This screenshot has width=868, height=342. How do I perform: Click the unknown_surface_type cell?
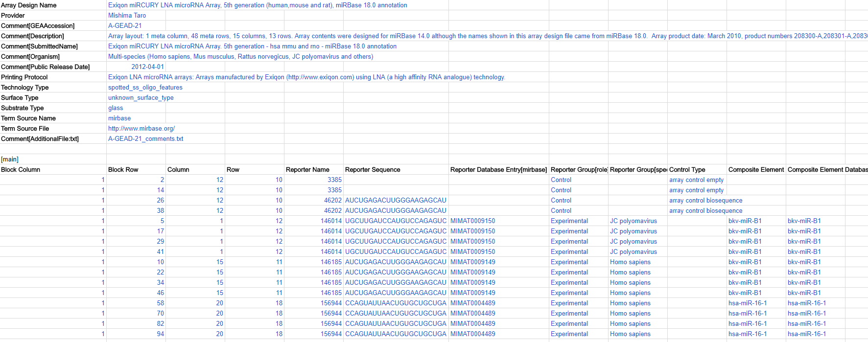click(x=141, y=98)
